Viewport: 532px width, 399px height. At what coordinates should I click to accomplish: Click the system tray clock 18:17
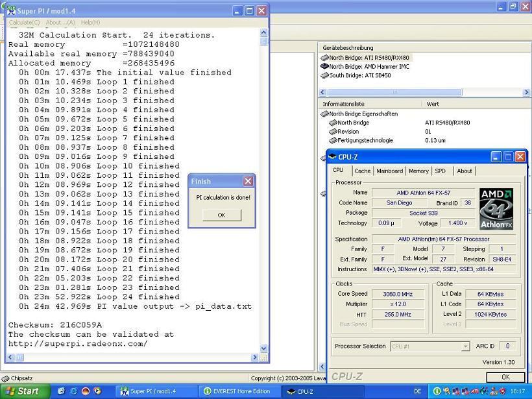518,391
